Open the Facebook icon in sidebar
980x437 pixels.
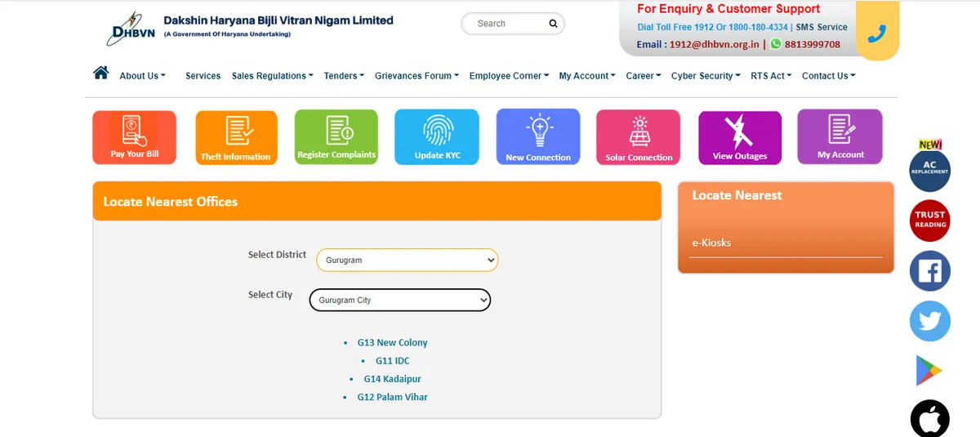point(929,271)
